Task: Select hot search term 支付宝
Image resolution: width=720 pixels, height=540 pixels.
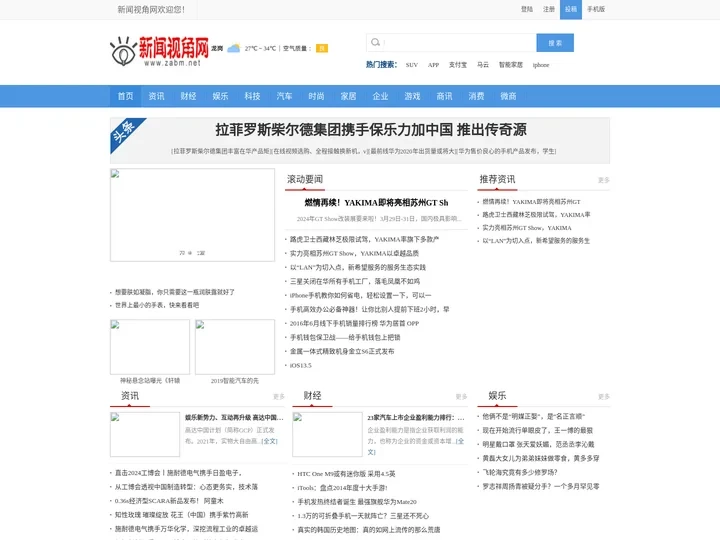Action: (458, 65)
